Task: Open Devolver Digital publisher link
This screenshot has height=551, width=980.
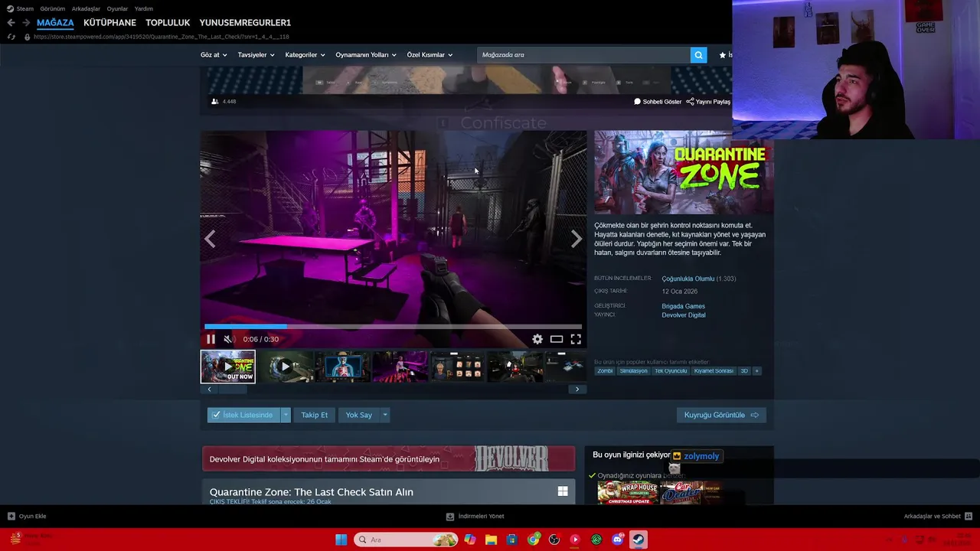Action: (684, 315)
